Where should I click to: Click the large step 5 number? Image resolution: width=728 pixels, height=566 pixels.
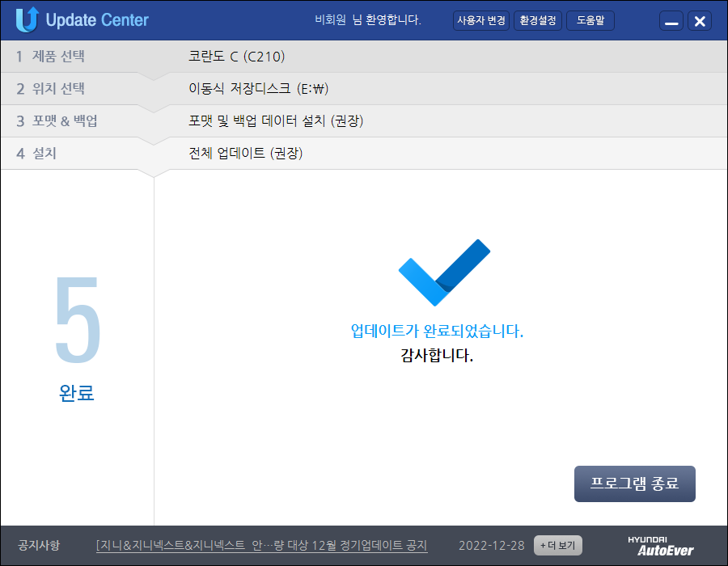point(77,319)
